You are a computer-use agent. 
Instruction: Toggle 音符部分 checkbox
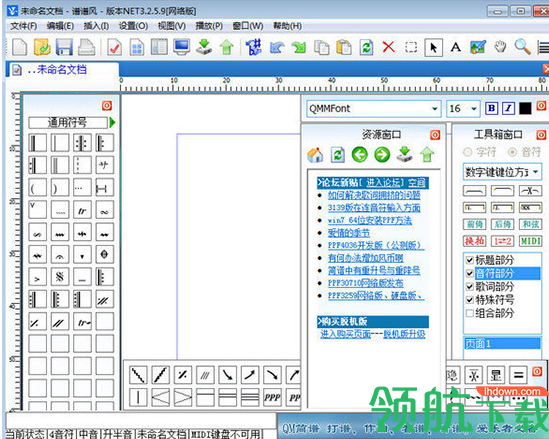[x=470, y=273]
